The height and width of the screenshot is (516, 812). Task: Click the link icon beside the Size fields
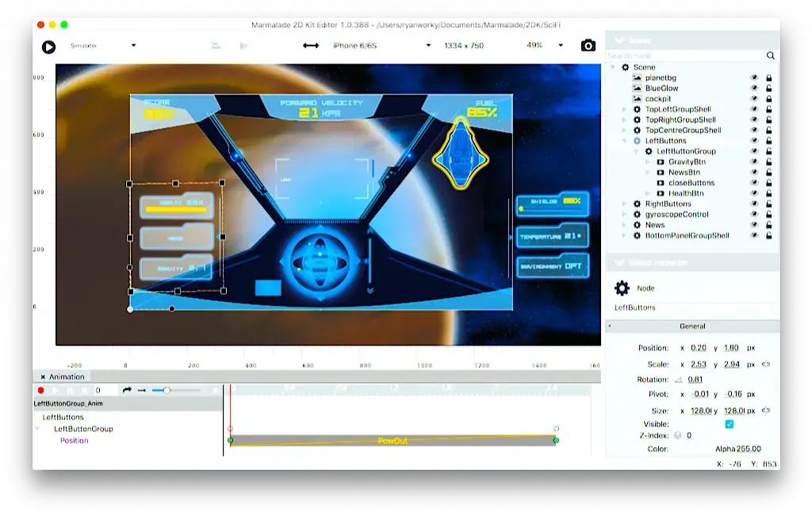coord(766,411)
